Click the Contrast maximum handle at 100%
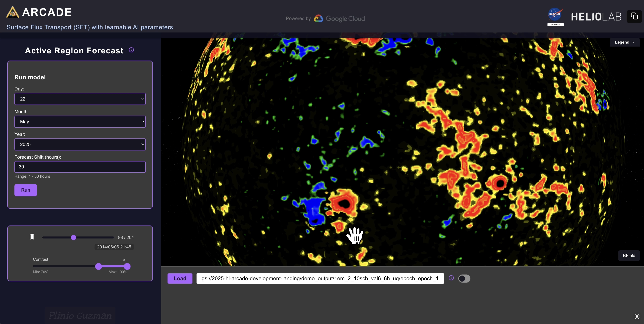 [x=127, y=267]
